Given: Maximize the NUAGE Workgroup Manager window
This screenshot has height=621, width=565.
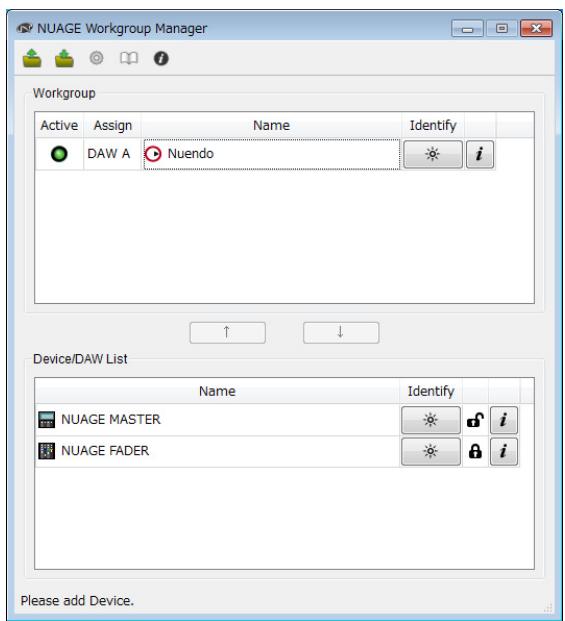Looking at the screenshot, I should tap(502, 29).
